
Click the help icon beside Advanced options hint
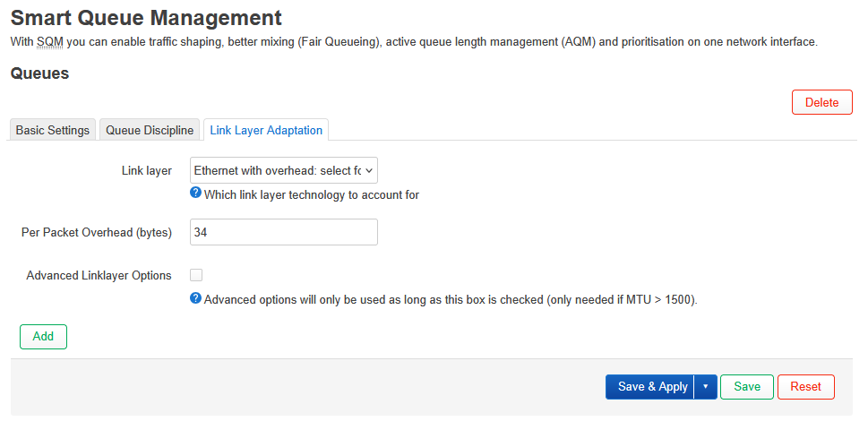pyautogui.click(x=195, y=298)
